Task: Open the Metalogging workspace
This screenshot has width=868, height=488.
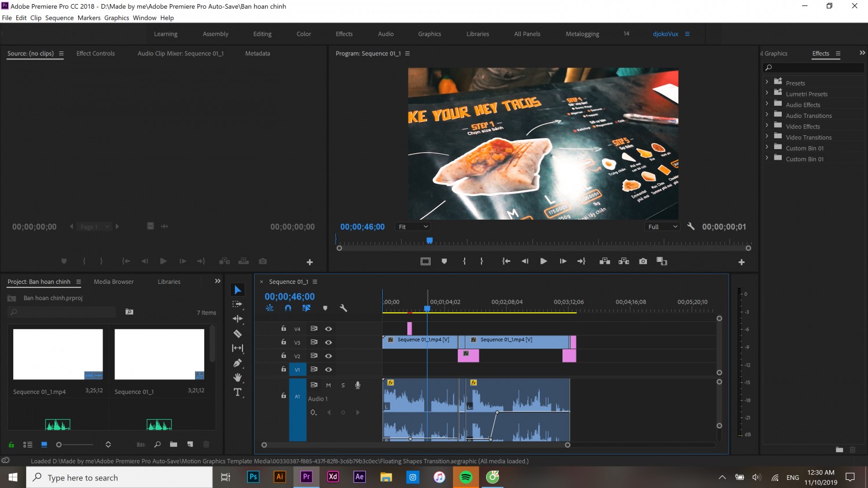Action: click(582, 34)
